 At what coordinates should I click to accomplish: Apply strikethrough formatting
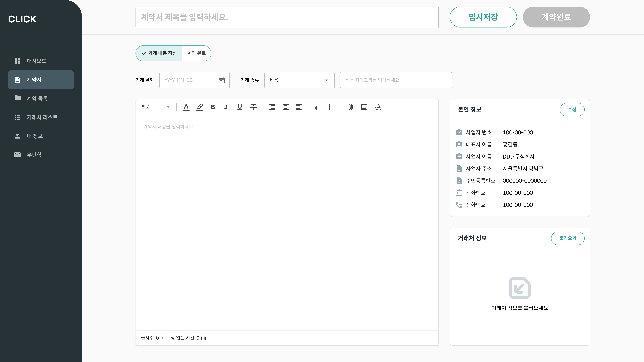point(253,107)
